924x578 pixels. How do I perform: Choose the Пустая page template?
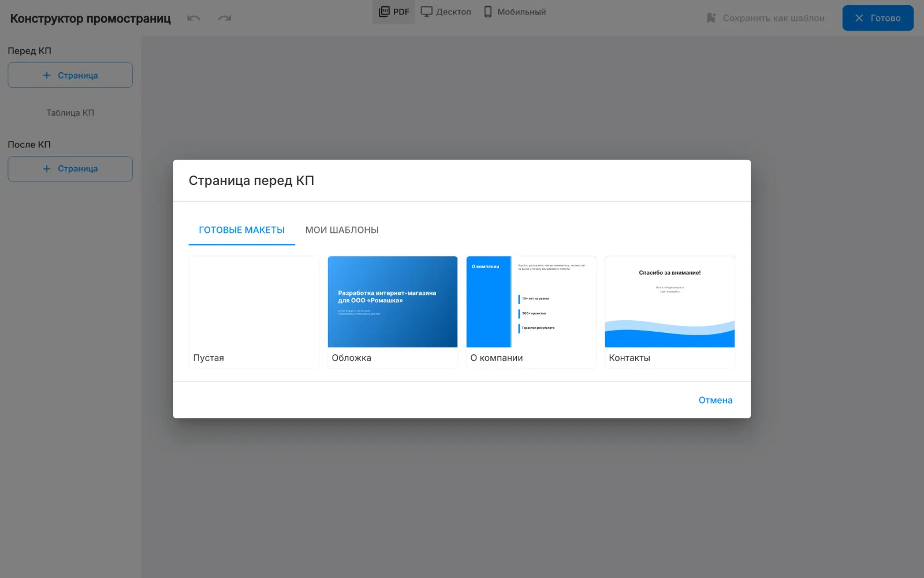click(254, 312)
